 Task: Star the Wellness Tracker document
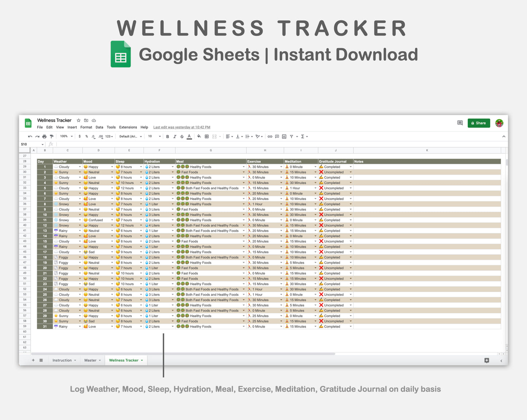coord(78,120)
